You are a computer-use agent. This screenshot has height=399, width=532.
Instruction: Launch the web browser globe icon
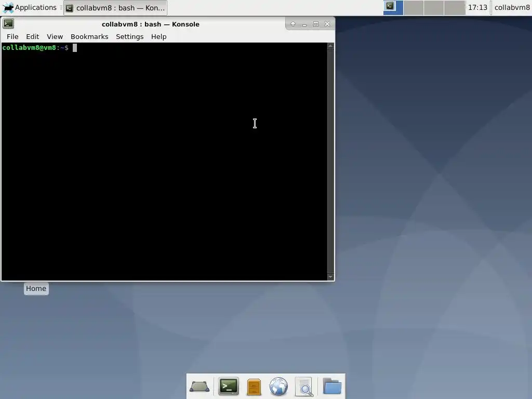(278, 387)
